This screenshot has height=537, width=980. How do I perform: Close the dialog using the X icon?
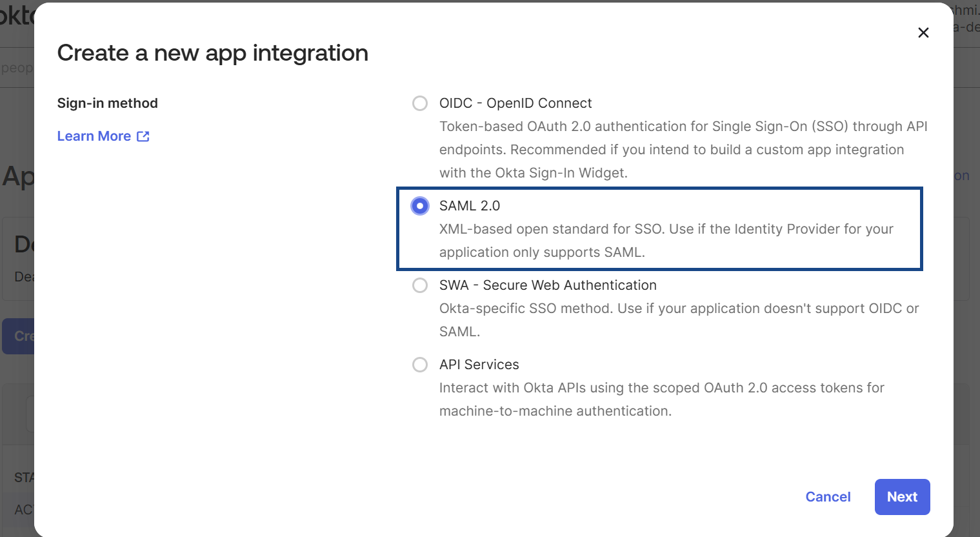[923, 33]
